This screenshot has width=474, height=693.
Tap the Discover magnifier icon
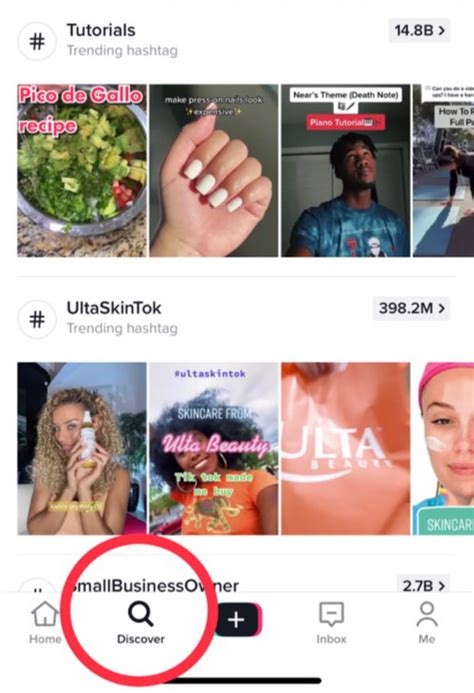pos(141,614)
